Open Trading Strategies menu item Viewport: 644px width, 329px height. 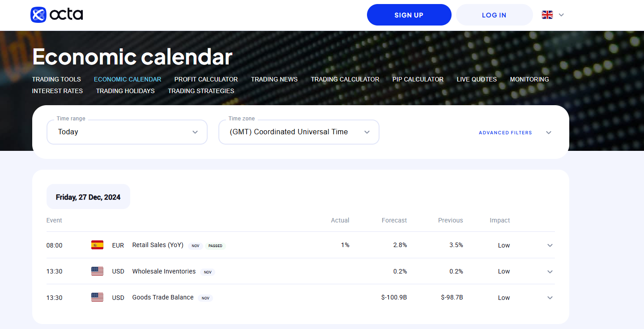click(x=201, y=91)
